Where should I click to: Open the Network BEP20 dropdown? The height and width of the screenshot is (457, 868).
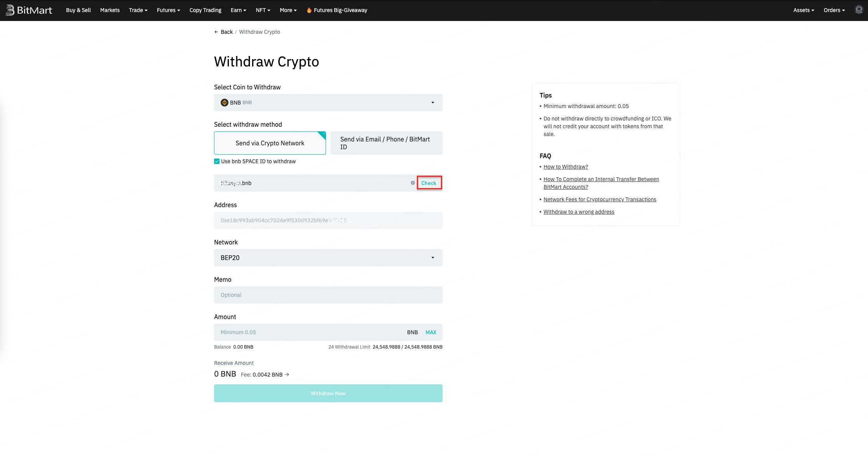[328, 258]
